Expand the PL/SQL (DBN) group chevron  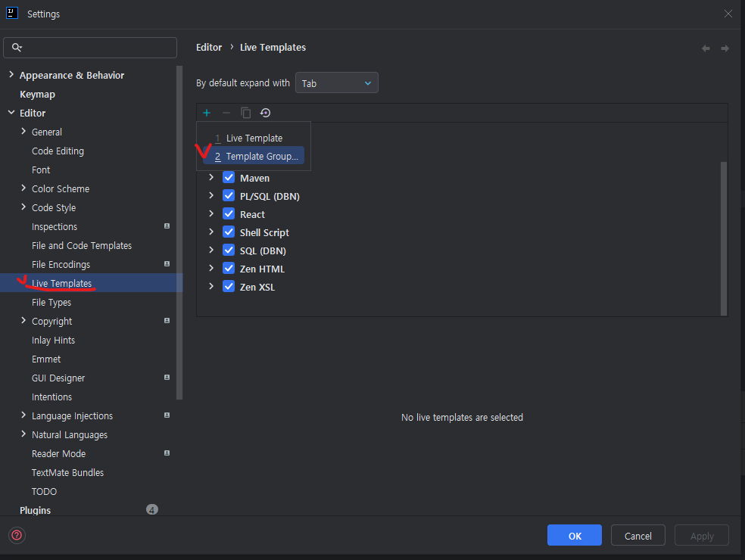tap(211, 195)
